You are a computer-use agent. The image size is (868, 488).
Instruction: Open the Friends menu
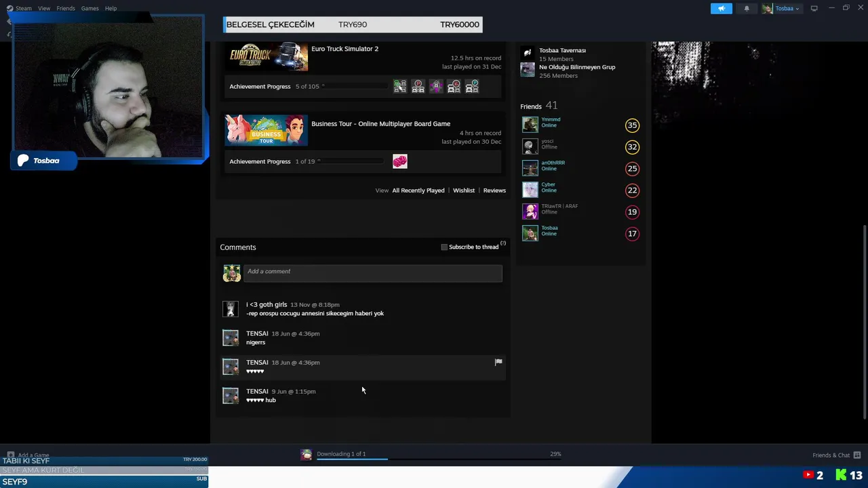[66, 8]
